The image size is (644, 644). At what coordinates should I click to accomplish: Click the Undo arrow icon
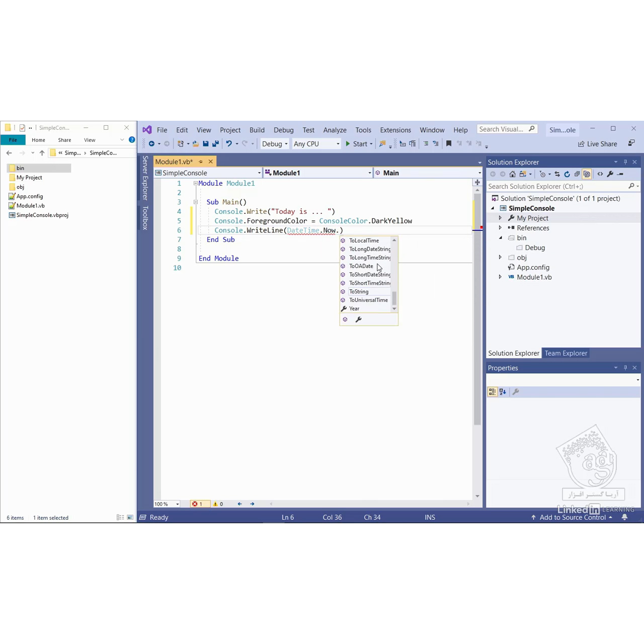coord(229,144)
